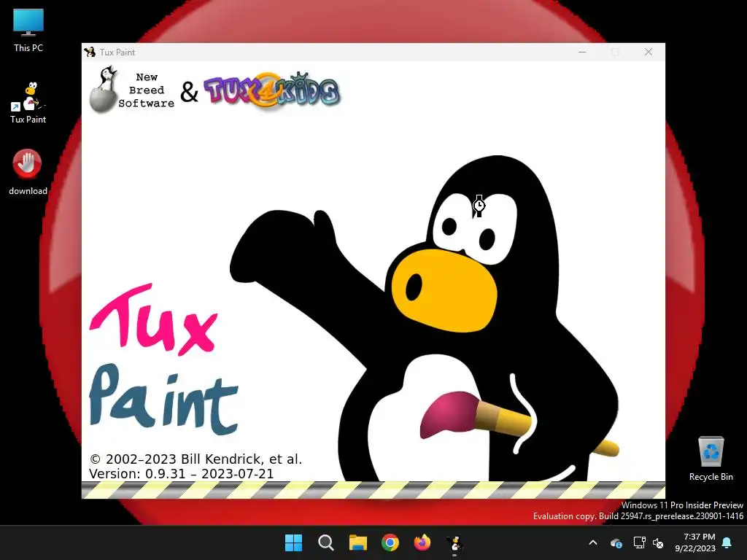Launch File Explorer from taskbar
Viewport: 747px width, 560px height.
[357, 542]
